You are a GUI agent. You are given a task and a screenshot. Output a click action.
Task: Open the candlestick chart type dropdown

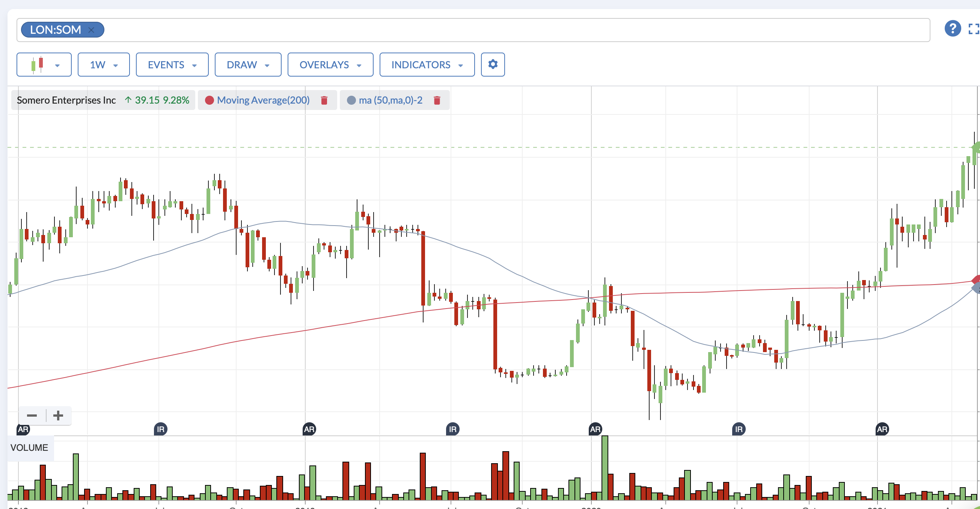[x=44, y=65]
